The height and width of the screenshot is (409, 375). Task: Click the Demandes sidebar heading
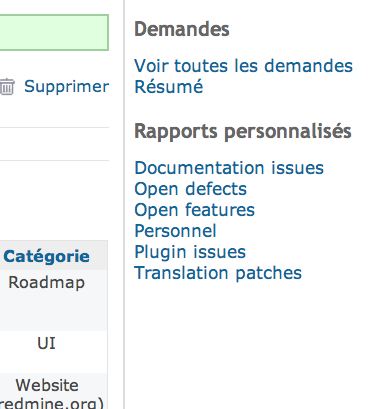pos(182,29)
